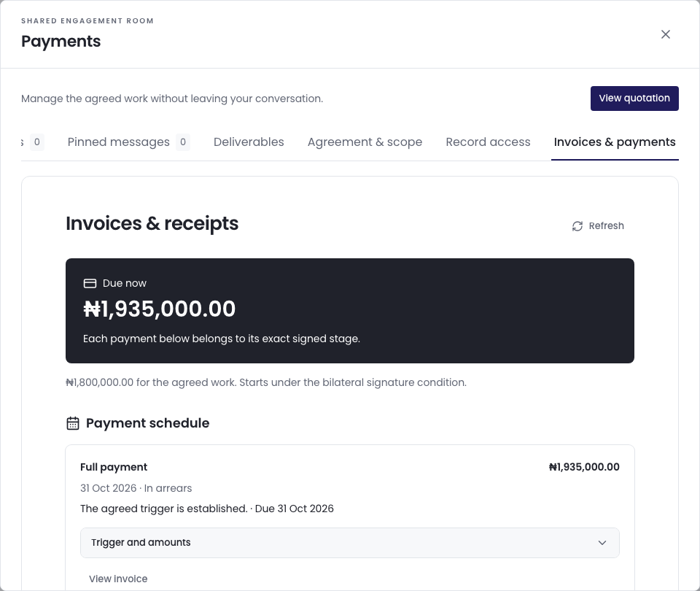The height and width of the screenshot is (591, 700).
Task: Click the Refresh label
Action: [x=606, y=226]
